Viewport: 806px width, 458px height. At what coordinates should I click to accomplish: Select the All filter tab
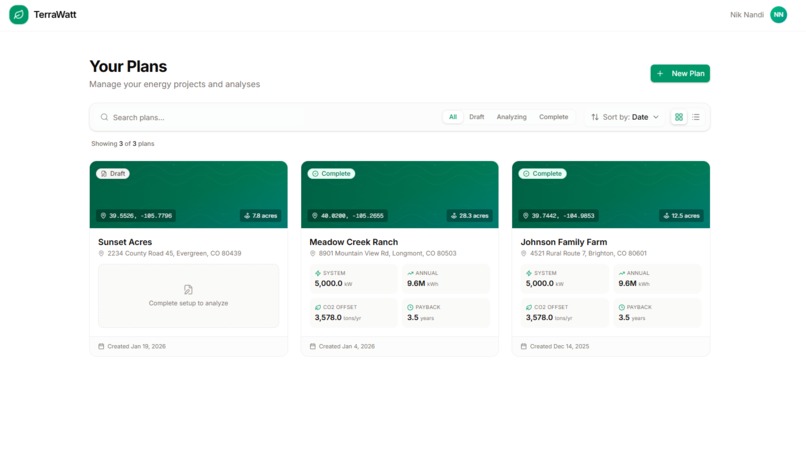(x=453, y=117)
